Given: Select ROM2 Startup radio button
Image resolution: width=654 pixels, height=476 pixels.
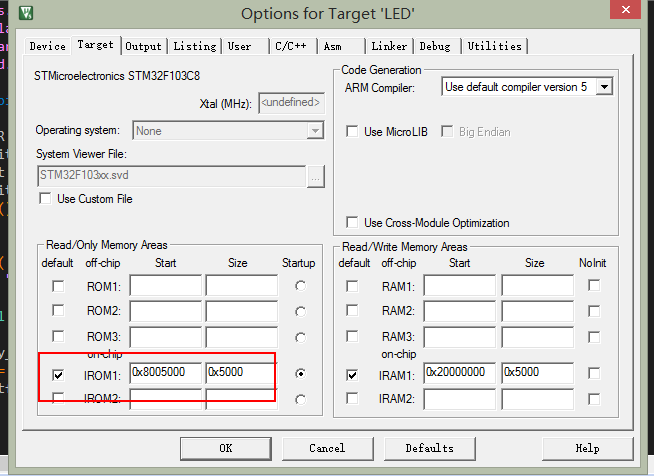Looking at the screenshot, I should pos(300,312).
